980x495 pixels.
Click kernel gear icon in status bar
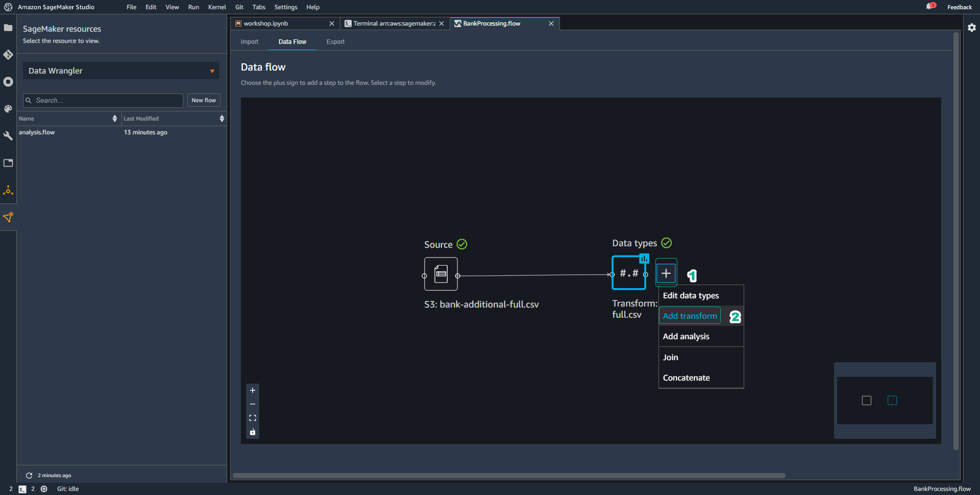pos(44,489)
